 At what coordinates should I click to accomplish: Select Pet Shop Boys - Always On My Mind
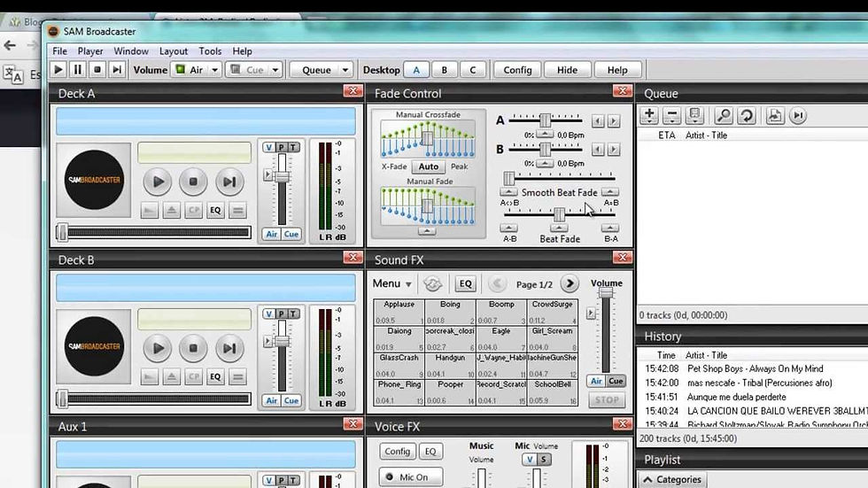click(x=755, y=368)
